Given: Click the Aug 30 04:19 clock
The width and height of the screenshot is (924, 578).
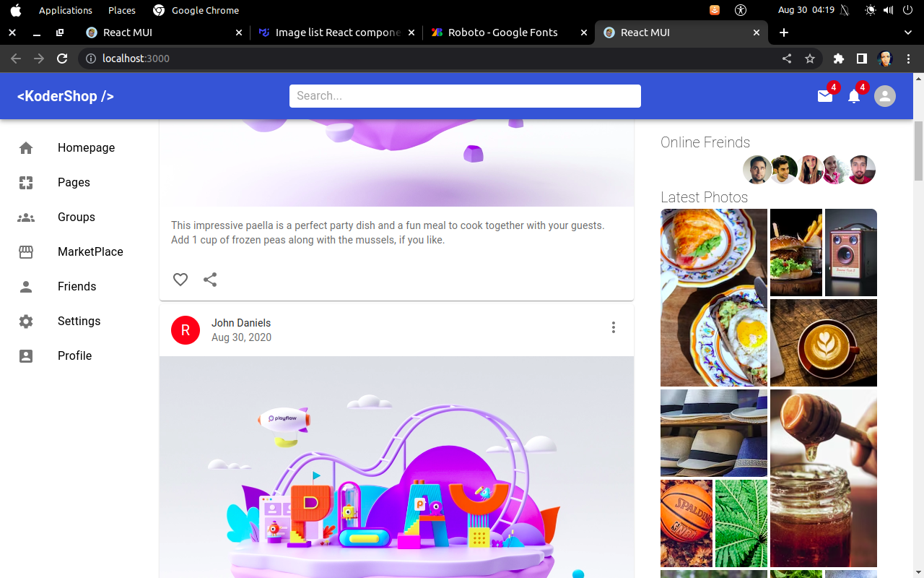Looking at the screenshot, I should tap(806, 10).
